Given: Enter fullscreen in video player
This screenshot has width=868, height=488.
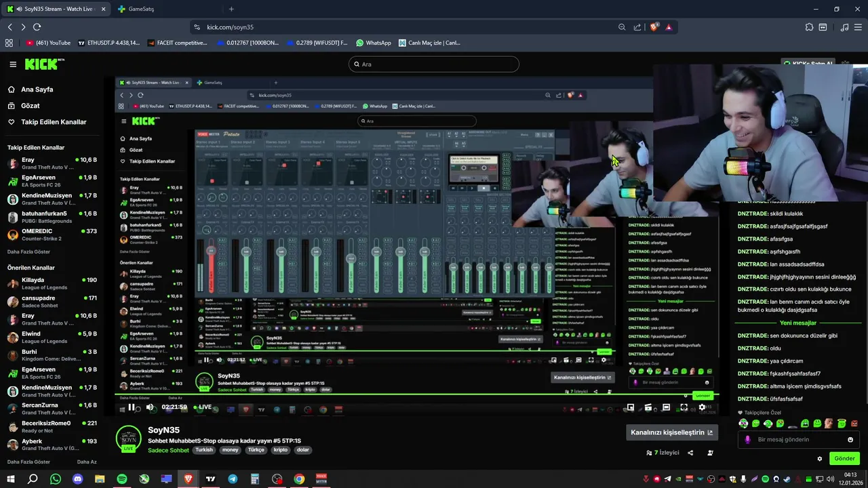Looking at the screenshot, I should [x=684, y=407].
